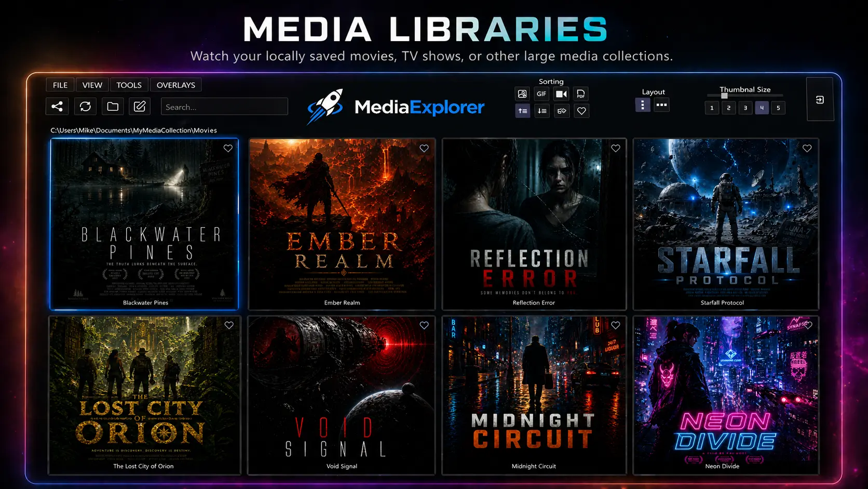This screenshot has width=868, height=489.
Task: Refresh the media library
Action: coord(85,107)
